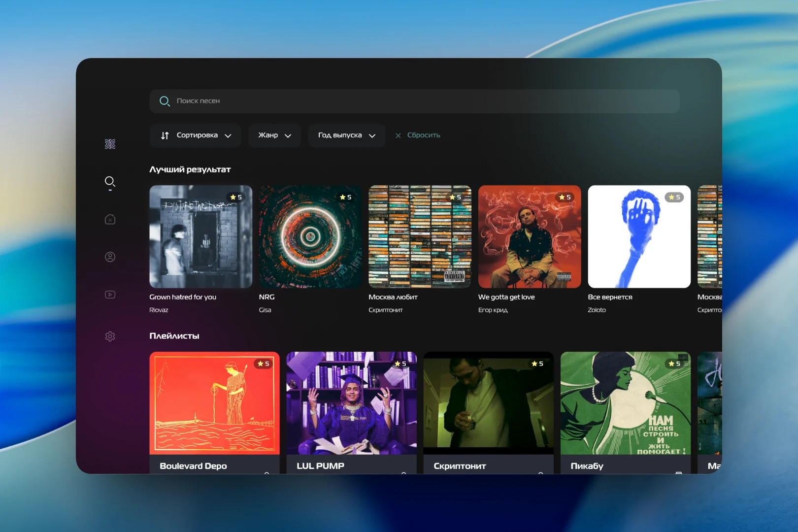
Task: Open the Все вернется cover art
Action: tap(639, 236)
